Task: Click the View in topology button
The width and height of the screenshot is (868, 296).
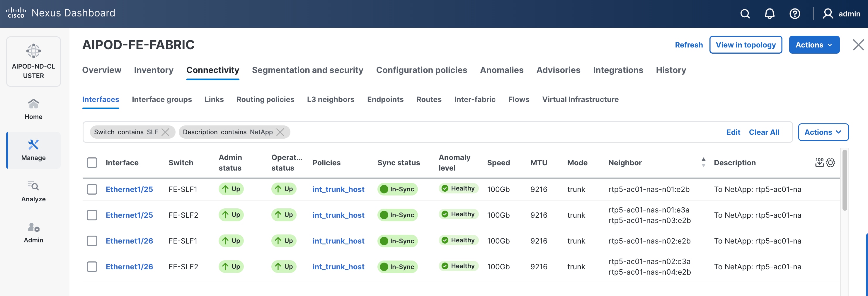Action: [746, 45]
